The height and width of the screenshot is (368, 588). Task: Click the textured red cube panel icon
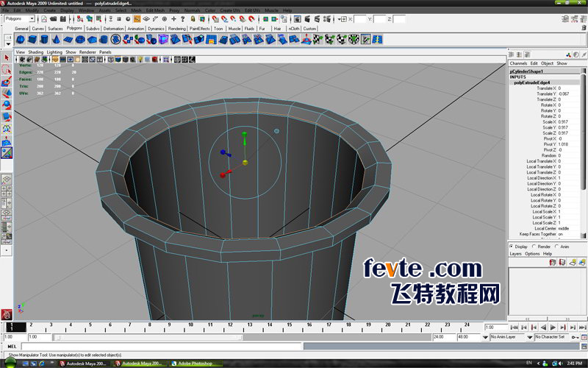(x=154, y=60)
